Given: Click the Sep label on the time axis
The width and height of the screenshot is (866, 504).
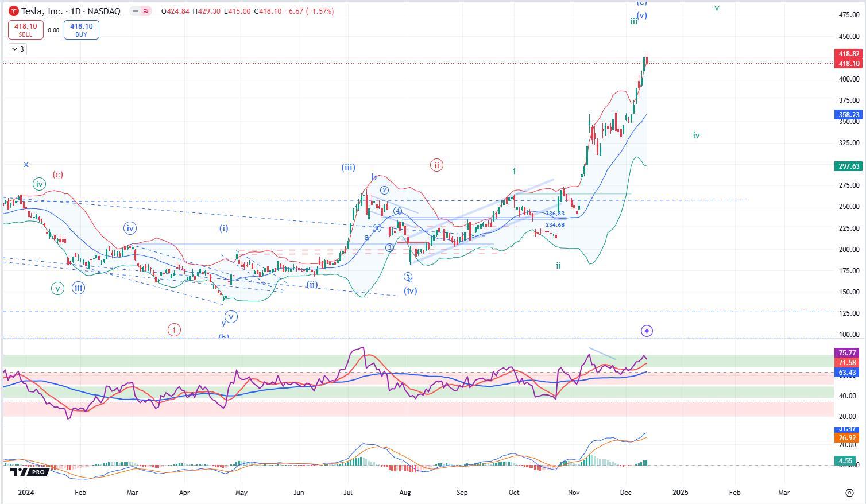Looking at the screenshot, I should 462,493.
